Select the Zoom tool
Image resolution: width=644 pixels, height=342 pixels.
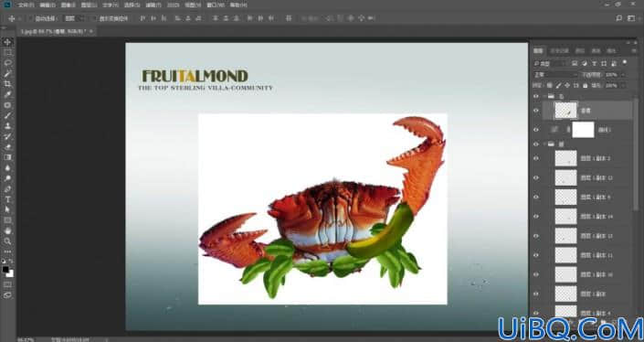[7, 241]
